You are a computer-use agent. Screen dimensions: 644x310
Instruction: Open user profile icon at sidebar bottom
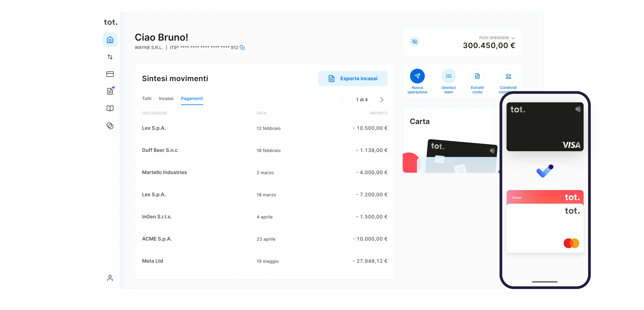[110, 278]
